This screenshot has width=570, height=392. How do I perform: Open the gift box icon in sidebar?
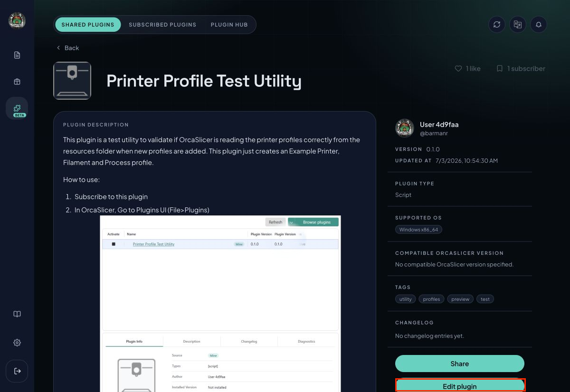click(x=17, y=82)
